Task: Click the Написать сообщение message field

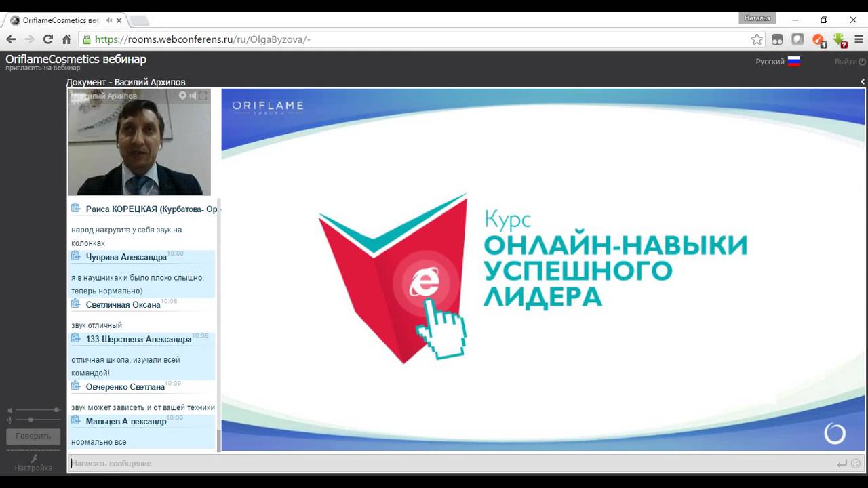Action: pyautogui.click(x=448, y=464)
